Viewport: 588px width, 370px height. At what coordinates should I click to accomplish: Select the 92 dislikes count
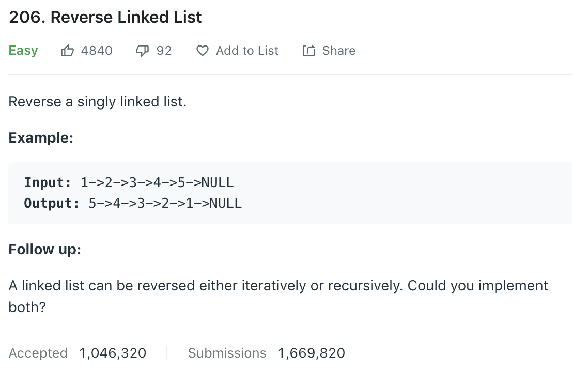point(164,51)
